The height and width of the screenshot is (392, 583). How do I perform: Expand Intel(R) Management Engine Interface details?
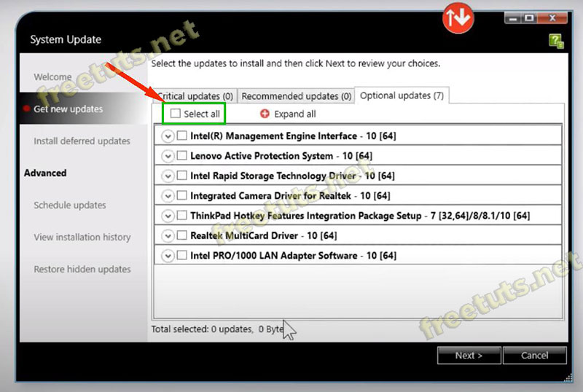168,136
